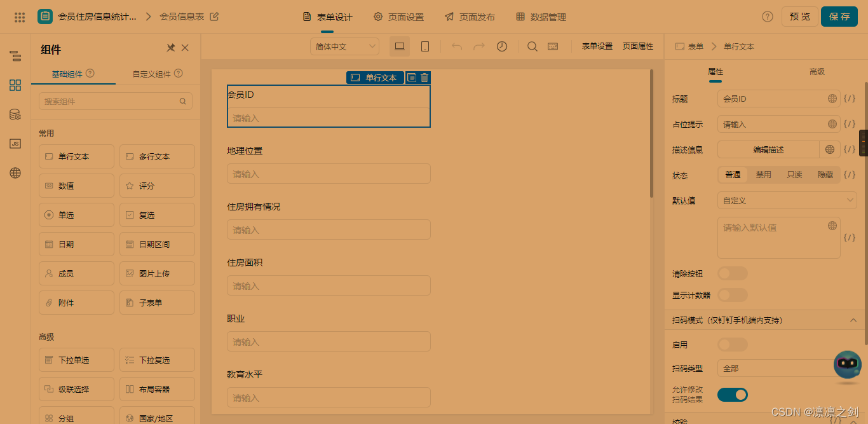Open the multilingual globe sidebar icon
Screen dimensions: 868x424
15,173
